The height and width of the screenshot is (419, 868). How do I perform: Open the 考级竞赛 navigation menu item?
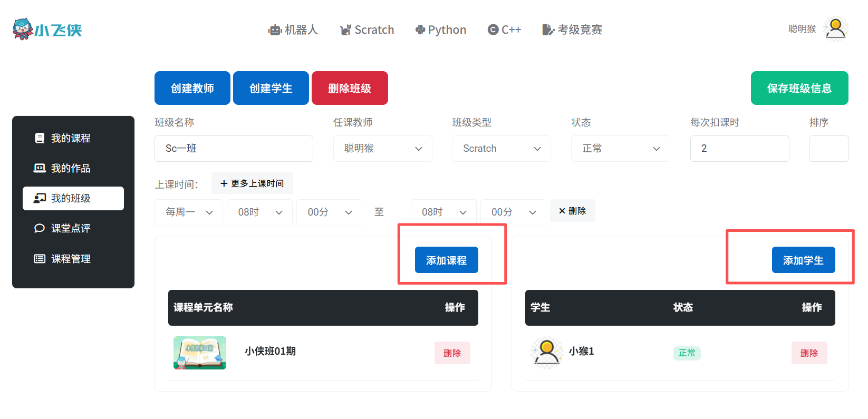click(572, 30)
